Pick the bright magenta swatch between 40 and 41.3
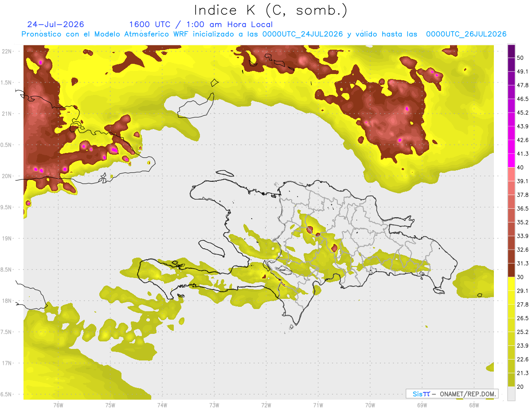532x411 pixels. point(511,160)
